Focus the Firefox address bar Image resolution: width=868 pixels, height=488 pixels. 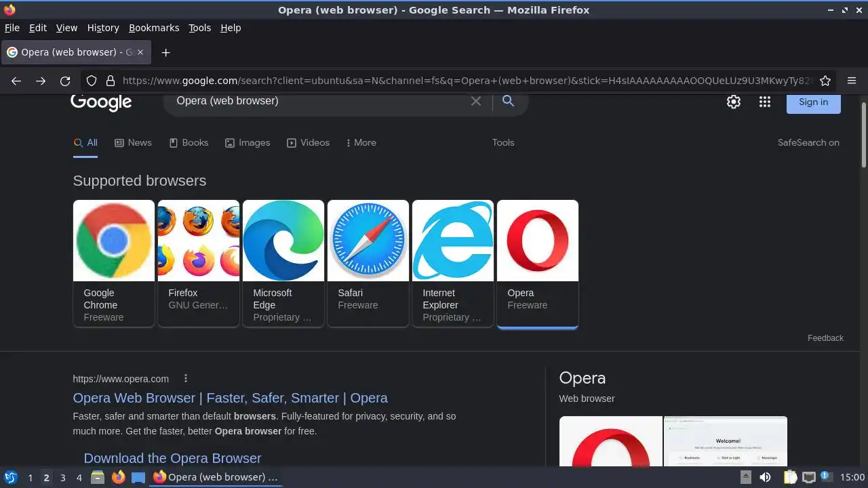(x=467, y=81)
